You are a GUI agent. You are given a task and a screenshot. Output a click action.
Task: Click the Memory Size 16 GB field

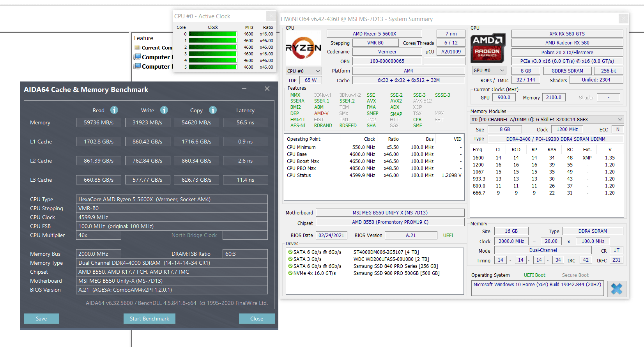[511, 231]
